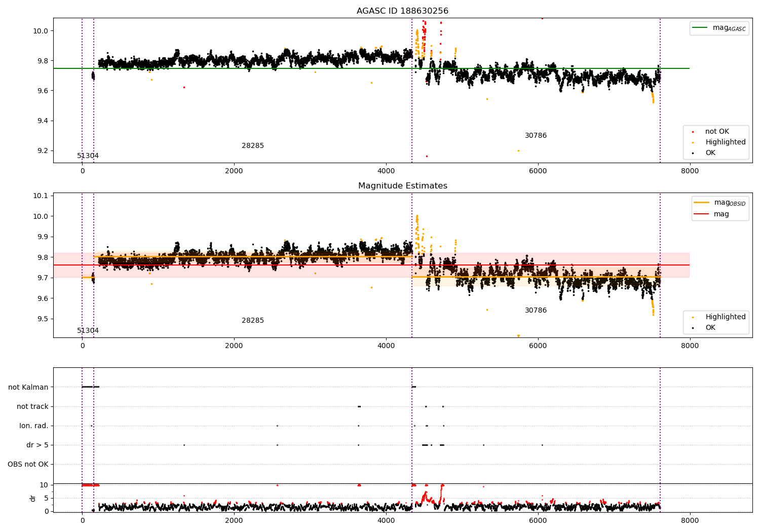
Task: Click the red line sample beside 'mag' legend
Action: tap(702, 214)
